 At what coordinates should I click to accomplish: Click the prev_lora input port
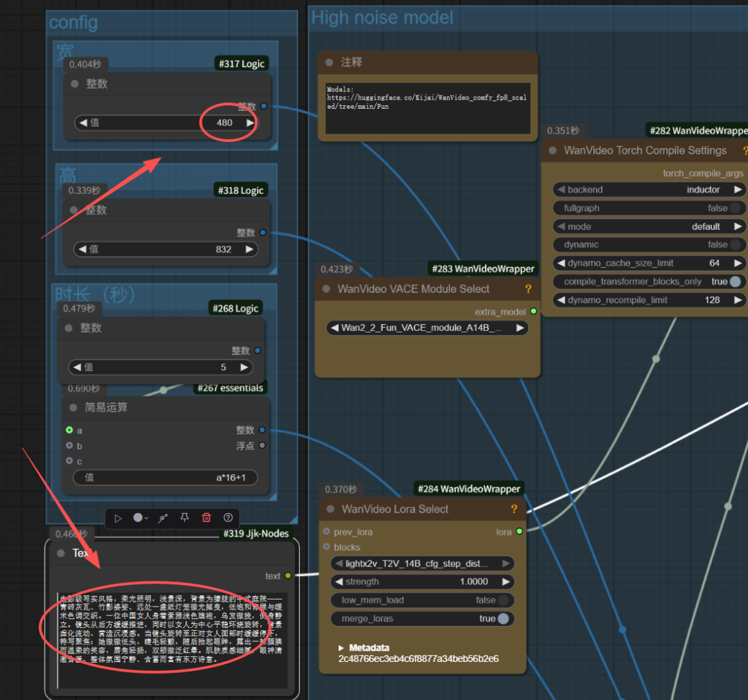pos(327,531)
